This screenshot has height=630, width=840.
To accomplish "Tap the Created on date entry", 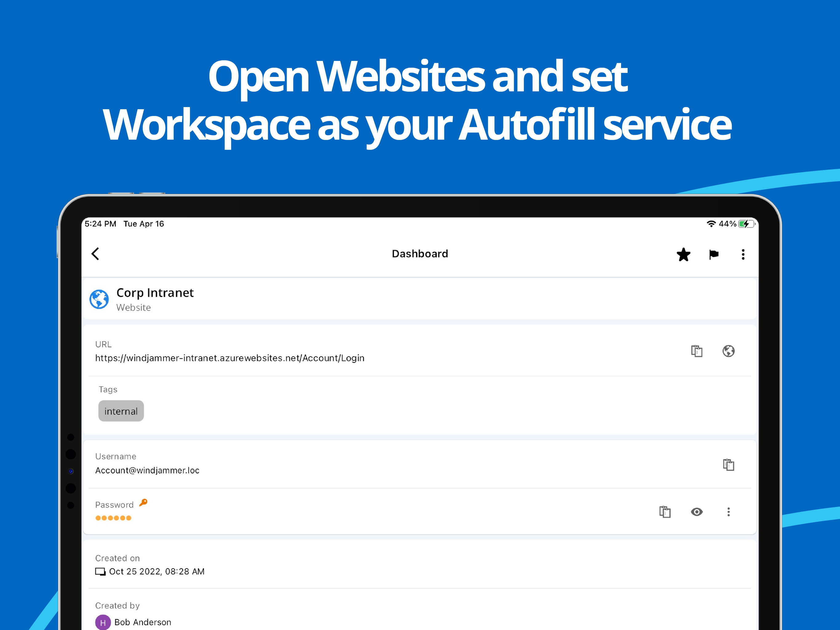I will (x=157, y=572).
